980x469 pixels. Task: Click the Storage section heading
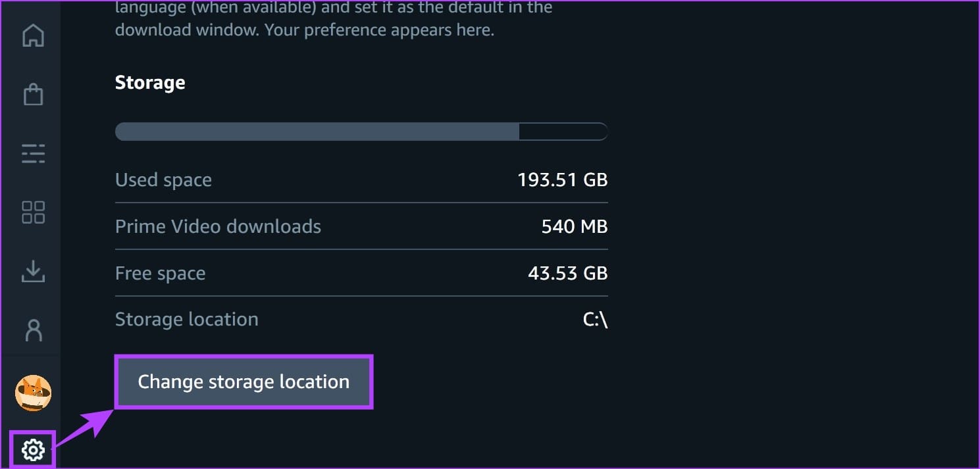pyautogui.click(x=149, y=82)
